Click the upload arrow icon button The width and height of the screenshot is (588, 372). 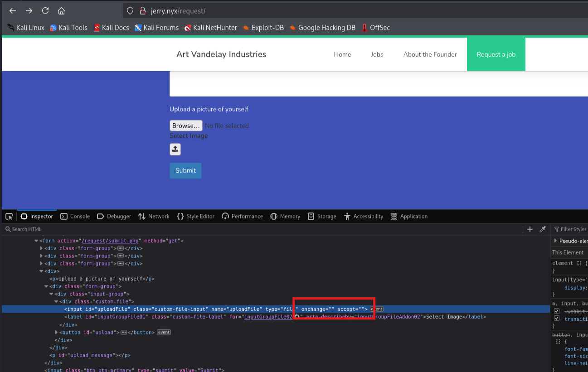[x=175, y=149]
